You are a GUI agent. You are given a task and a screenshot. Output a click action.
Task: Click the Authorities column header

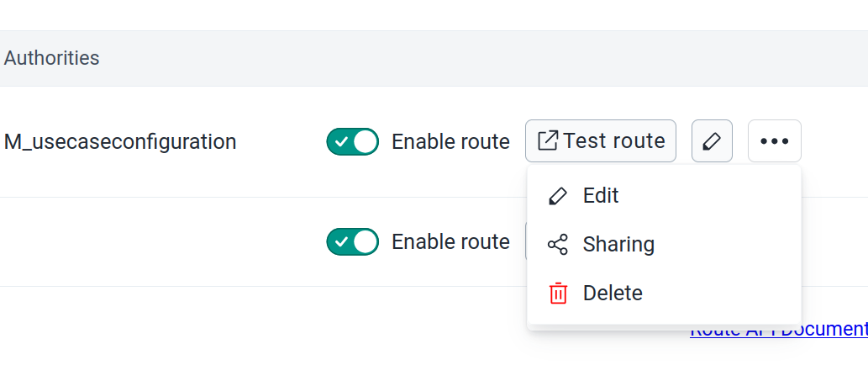[51, 58]
